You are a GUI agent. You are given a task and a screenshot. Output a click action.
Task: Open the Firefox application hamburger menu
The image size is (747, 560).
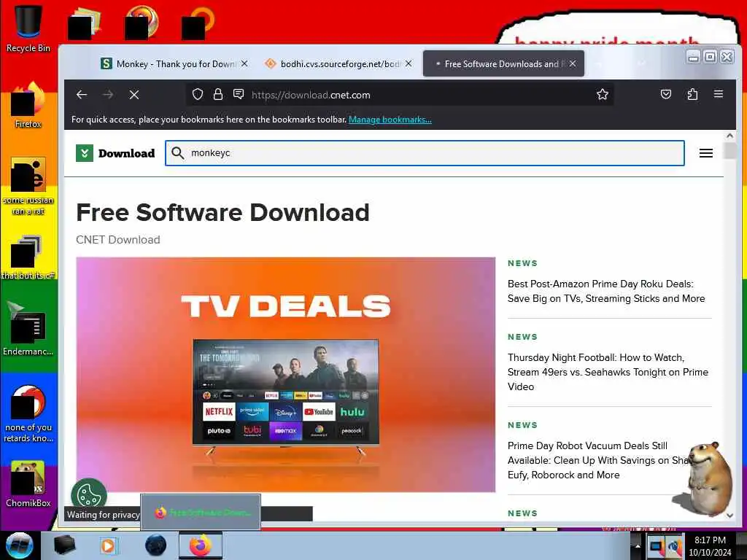719,94
